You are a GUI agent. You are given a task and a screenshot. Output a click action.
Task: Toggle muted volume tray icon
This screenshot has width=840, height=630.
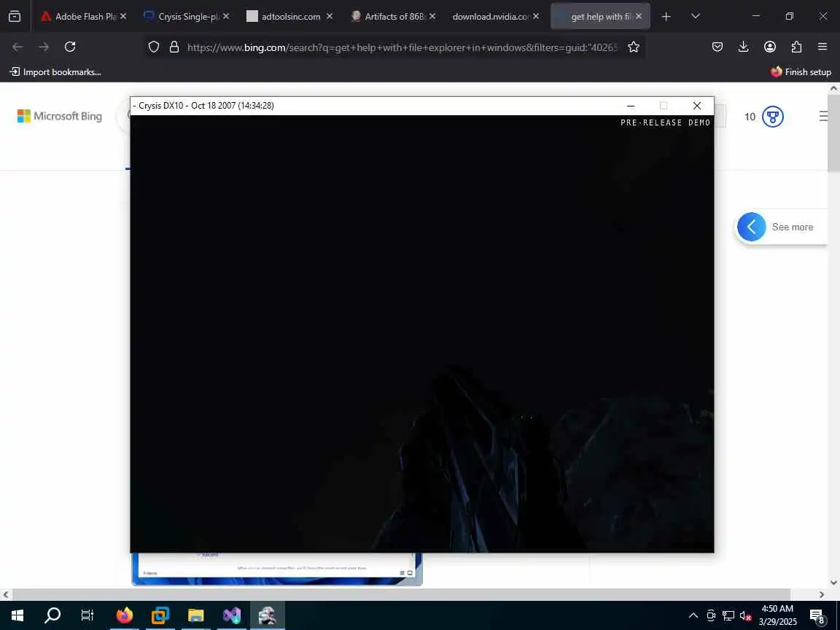pos(745,615)
